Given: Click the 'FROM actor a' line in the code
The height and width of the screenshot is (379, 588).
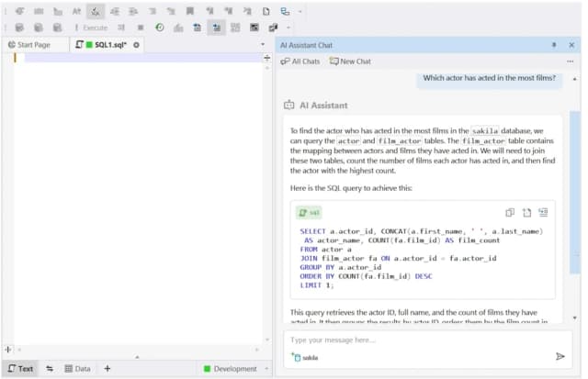Looking at the screenshot, I should (x=325, y=250).
